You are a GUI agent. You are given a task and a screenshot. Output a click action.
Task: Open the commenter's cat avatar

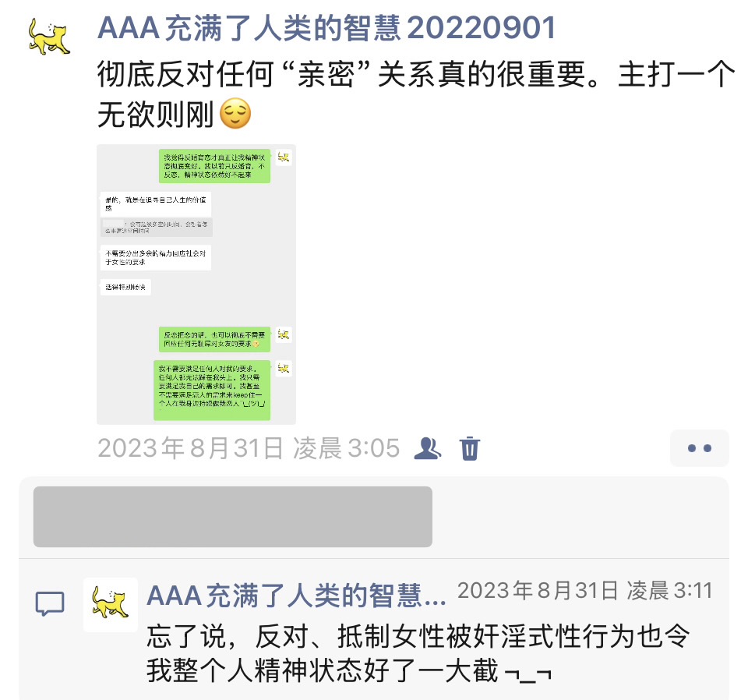(x=111, y=605)
